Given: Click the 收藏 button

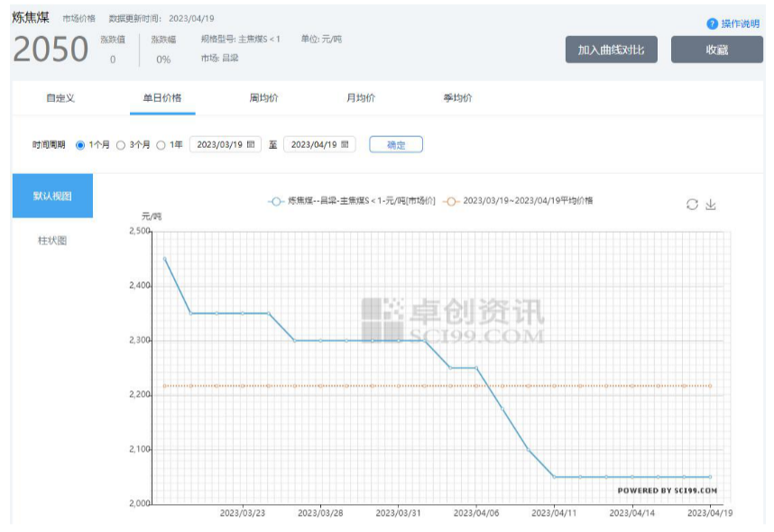Looking at the screenshot, I should click(x=716, y=50).
